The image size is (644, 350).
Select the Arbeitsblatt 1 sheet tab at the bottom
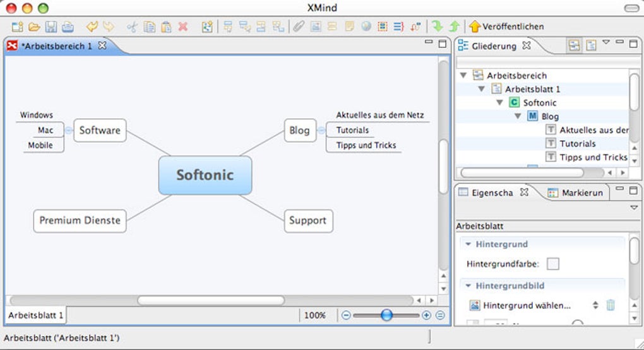point(36,315)
